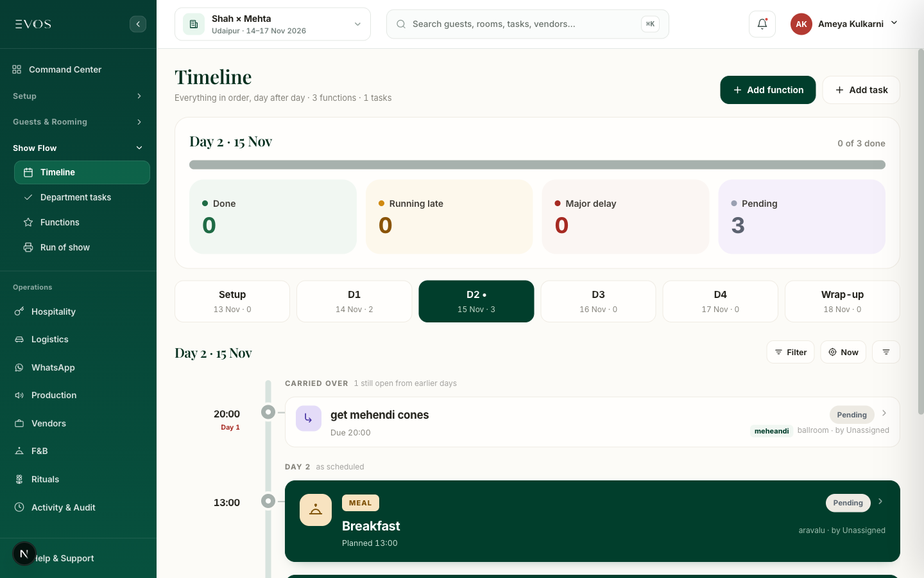
Task: Expand the Breakfast function chevron
Action: pos(880,502)
